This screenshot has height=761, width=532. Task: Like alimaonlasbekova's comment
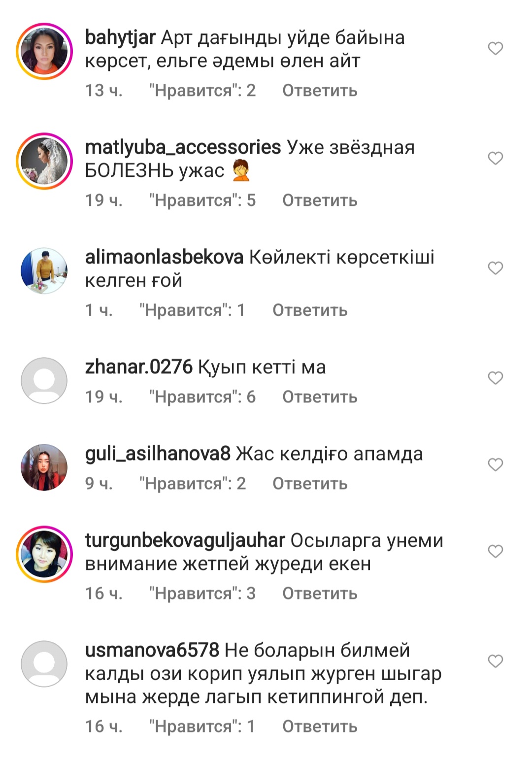(x=495, y=268)
